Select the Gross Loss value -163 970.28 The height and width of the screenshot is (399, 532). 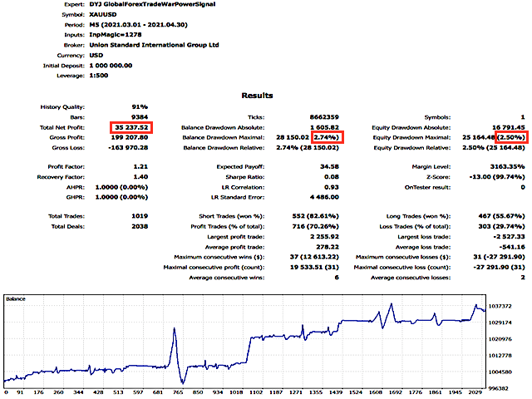(128, 146)
